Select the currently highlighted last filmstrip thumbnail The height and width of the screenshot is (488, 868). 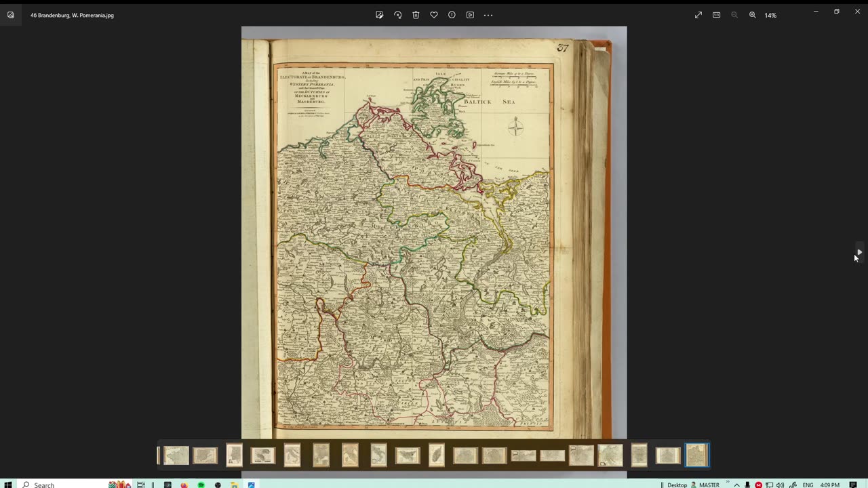697,455
